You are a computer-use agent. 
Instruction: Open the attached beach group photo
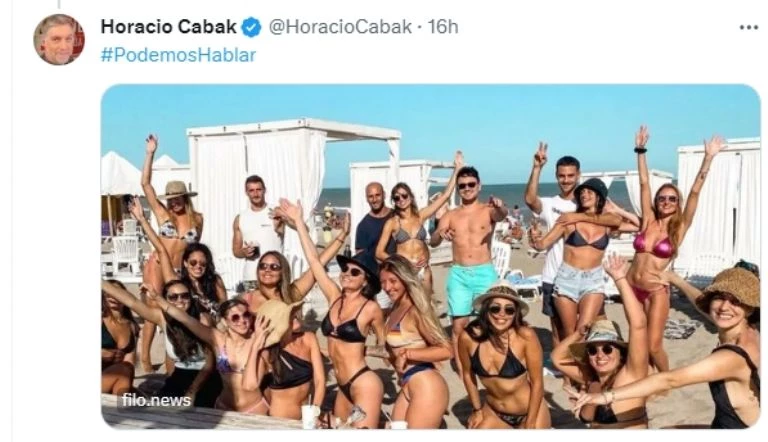click(431, 256)
